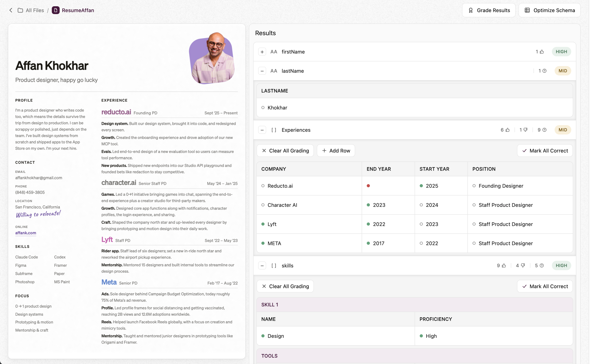This screenshot has height=364, width=590.
Task: Click ungraded question icon on skills row
Action: 542,265
